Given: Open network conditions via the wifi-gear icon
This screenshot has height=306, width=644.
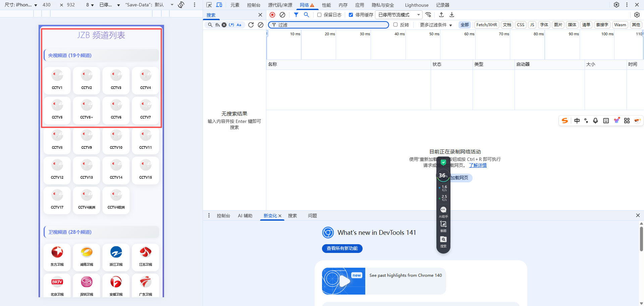Looking at the screenshot, I should pos(428,15).
